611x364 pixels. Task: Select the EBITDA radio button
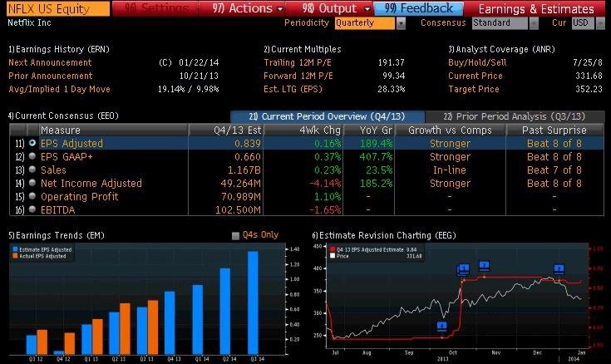[32, 209]
